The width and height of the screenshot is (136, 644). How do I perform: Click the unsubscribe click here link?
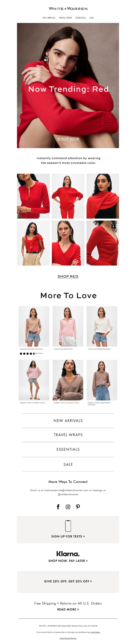(x=96, y=632)
